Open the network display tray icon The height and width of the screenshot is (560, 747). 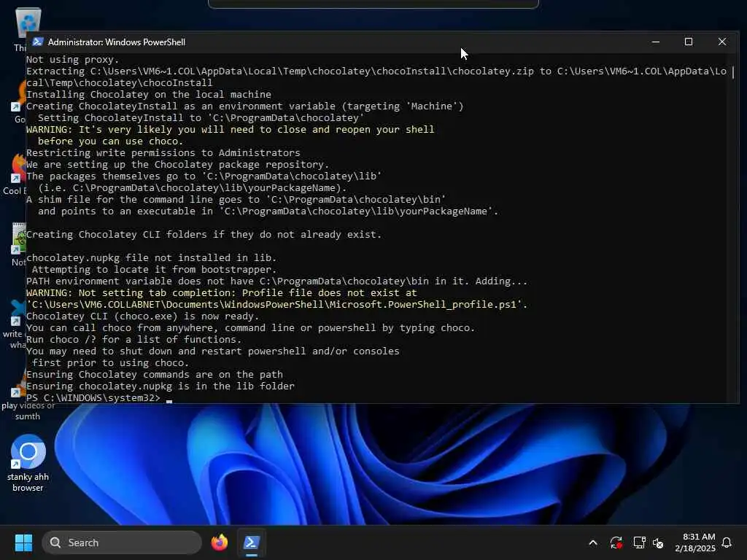639,542
